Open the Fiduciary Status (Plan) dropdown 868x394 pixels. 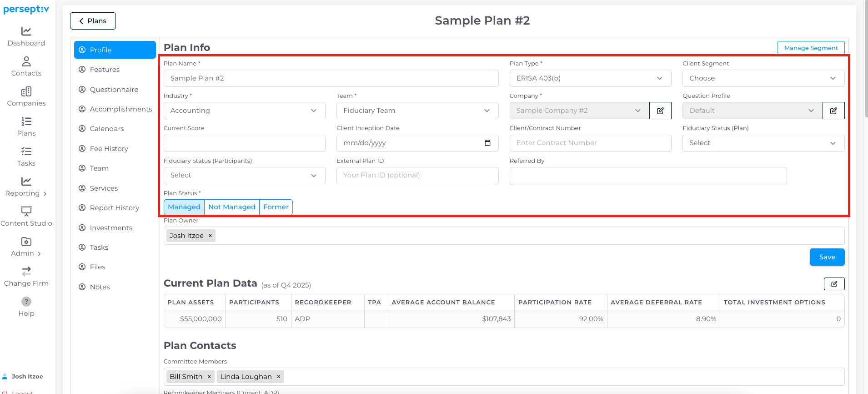coord(763,143)
